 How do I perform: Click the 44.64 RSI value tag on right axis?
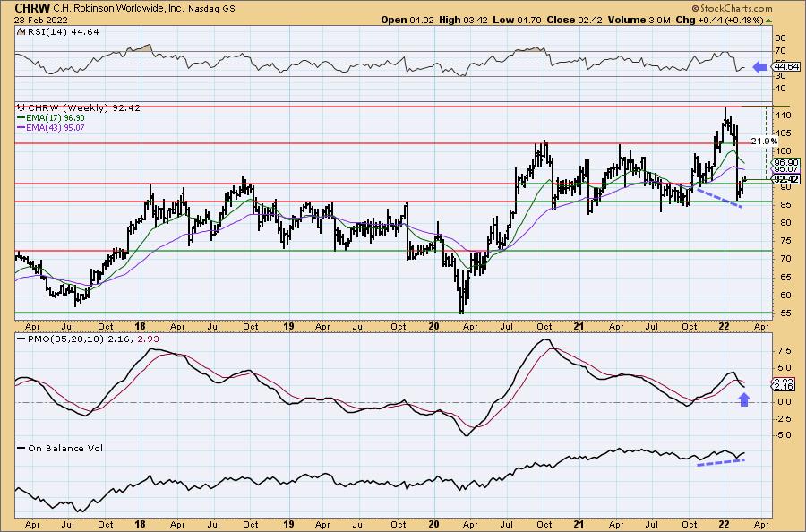click(x=786, y=67)
